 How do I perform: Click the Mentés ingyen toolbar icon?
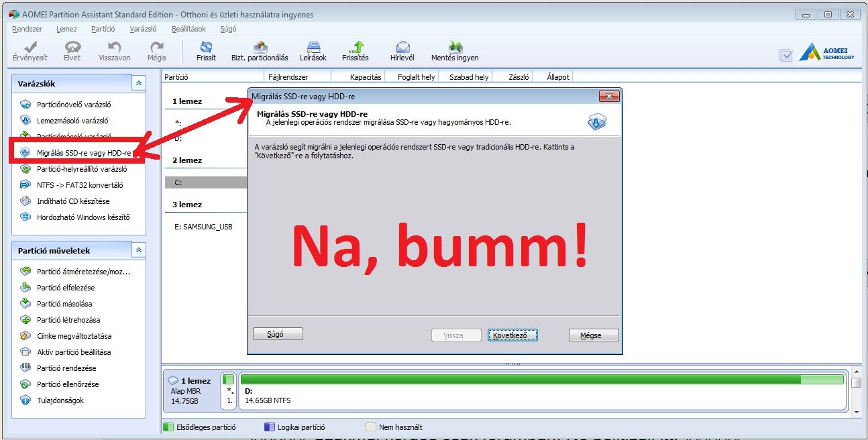(x=455, y=51)
